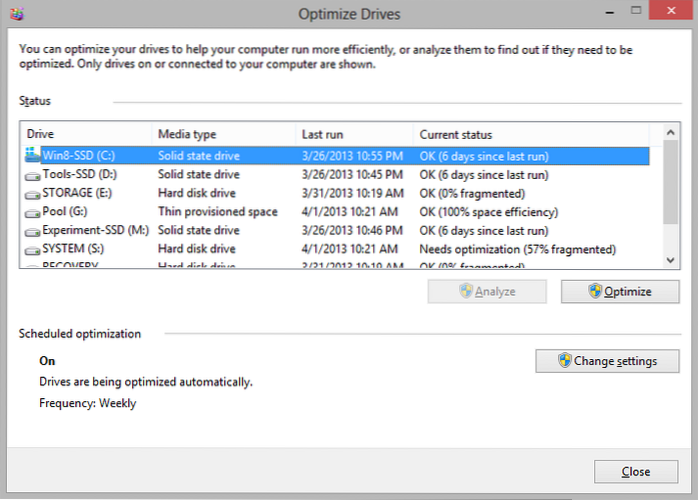698x500 pixels.
Task: Click 'Thin provisioned space' media type cell
Action: [x=218, y=211]
